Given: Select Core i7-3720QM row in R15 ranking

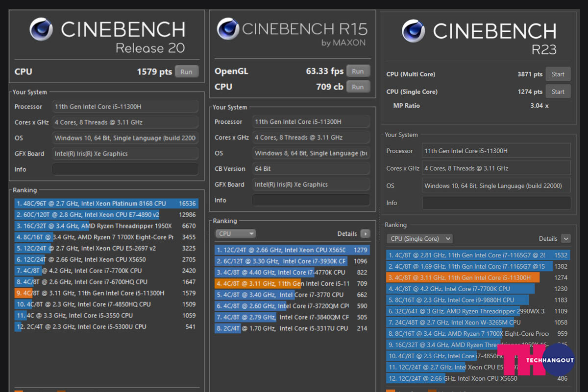Looking at the screenshot, I should pyautogui.click(x=292, y=306).
